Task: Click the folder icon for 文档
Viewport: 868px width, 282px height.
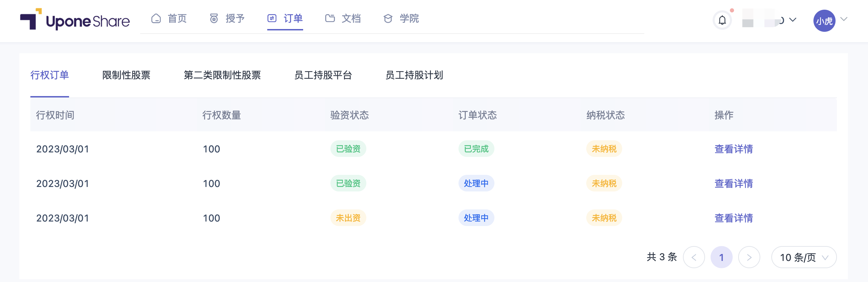Action: pos(330,18)
